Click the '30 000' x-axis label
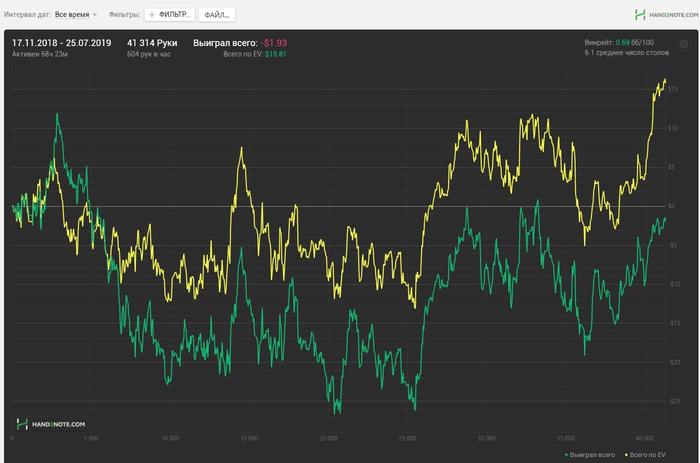700x463 pixels. pyautogui.click(x=487, y=438)
